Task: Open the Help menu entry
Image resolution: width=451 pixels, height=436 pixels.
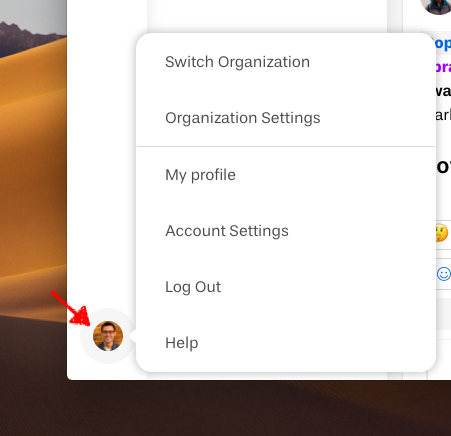Action: [182, 343]
